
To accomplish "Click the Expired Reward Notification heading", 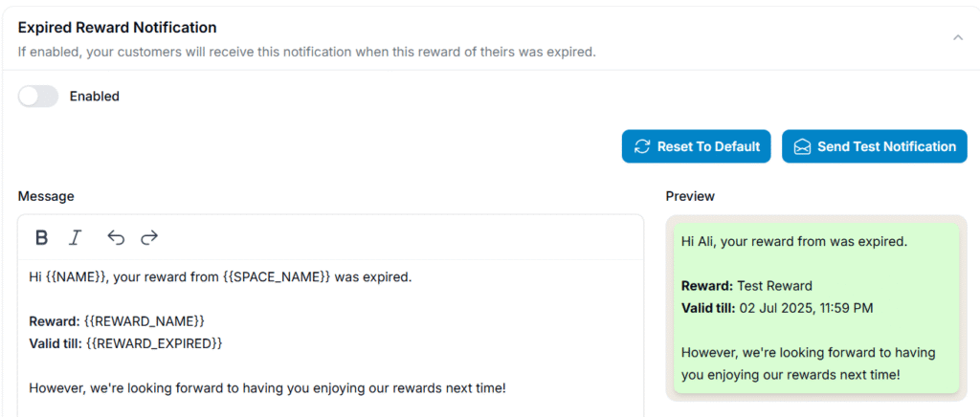I will tap(117, 28).
